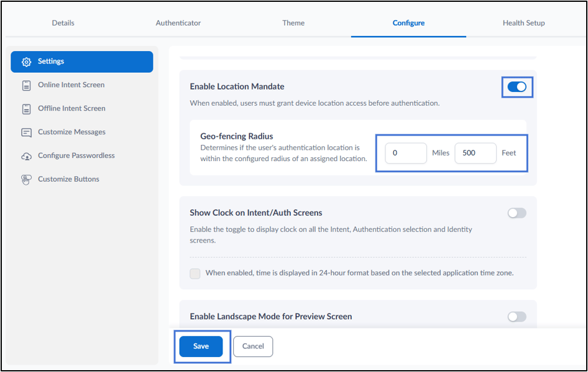Go to the Theme tab
The height and width of the screenshot is (372, 588).
pyautogui.click(x=293, y=23)
